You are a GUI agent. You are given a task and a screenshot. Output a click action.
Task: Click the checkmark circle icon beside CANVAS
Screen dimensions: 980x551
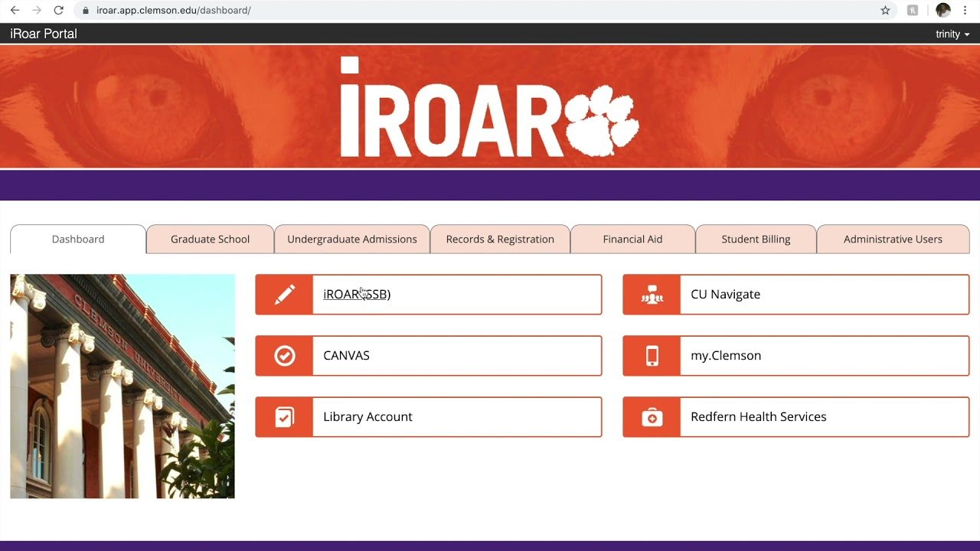[x=285, y=356]
